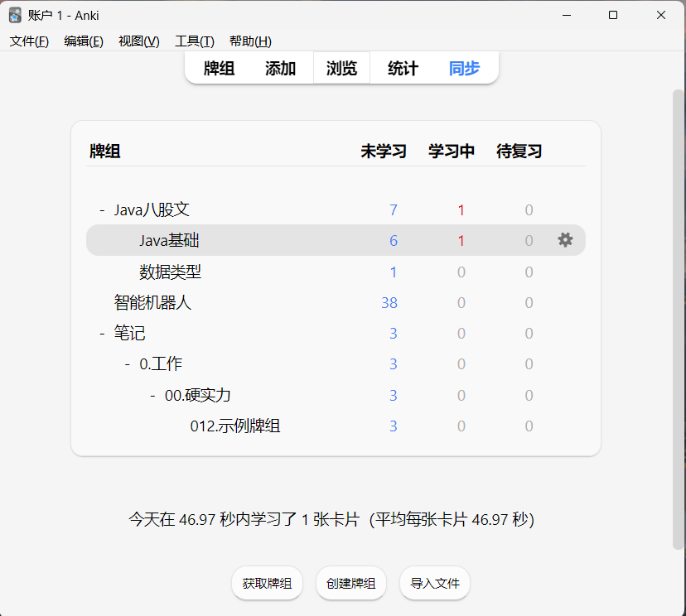Click the learning count 1 for Java基础
Viewport: 686px width, 616px height.
click(x=461, y=240)
